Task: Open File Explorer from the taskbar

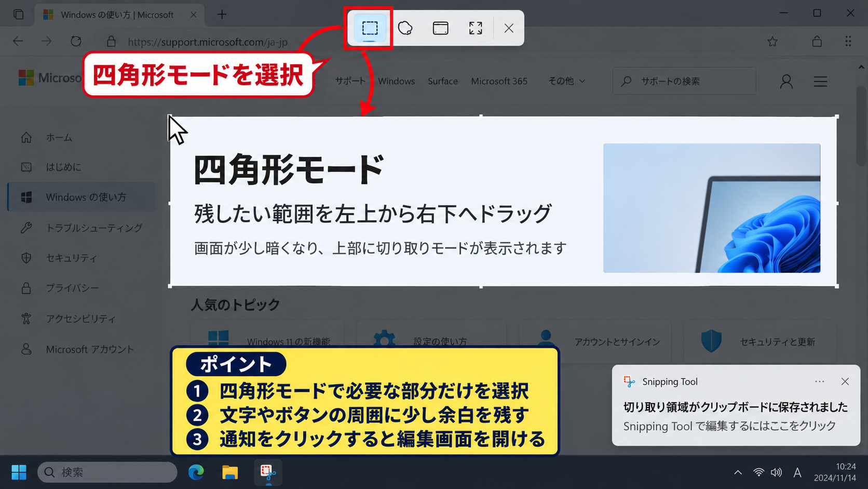Action: pyautogui.click(x=230, y=472)
